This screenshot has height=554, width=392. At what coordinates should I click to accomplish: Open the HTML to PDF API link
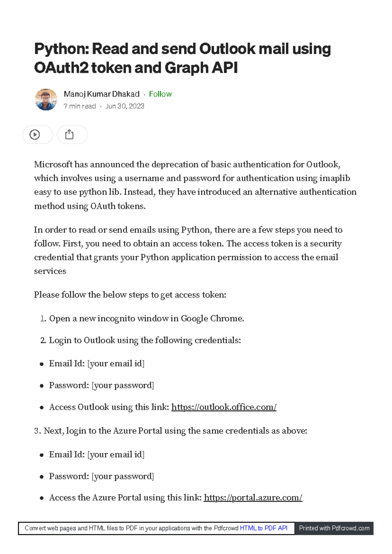[x=264, y=528]
